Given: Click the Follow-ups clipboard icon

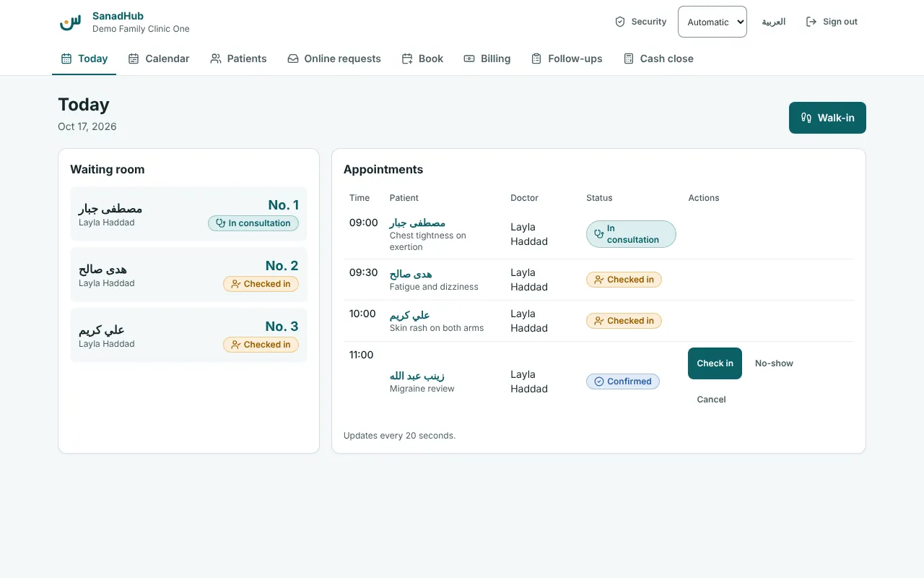Looking at the screenshot, I should [x=536, y=59].
